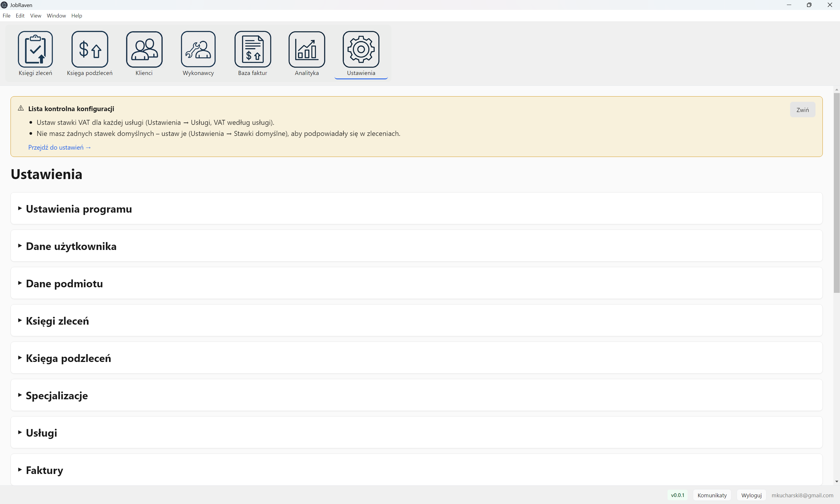Open the File menu
840x504 pixels.
pos(6,16)
